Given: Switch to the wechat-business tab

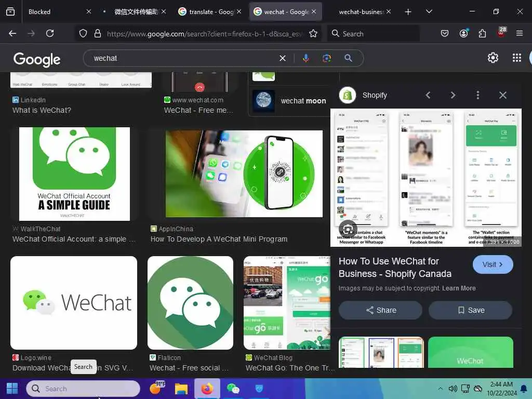Looking at the screenshot, I should (x=361, y=12).
